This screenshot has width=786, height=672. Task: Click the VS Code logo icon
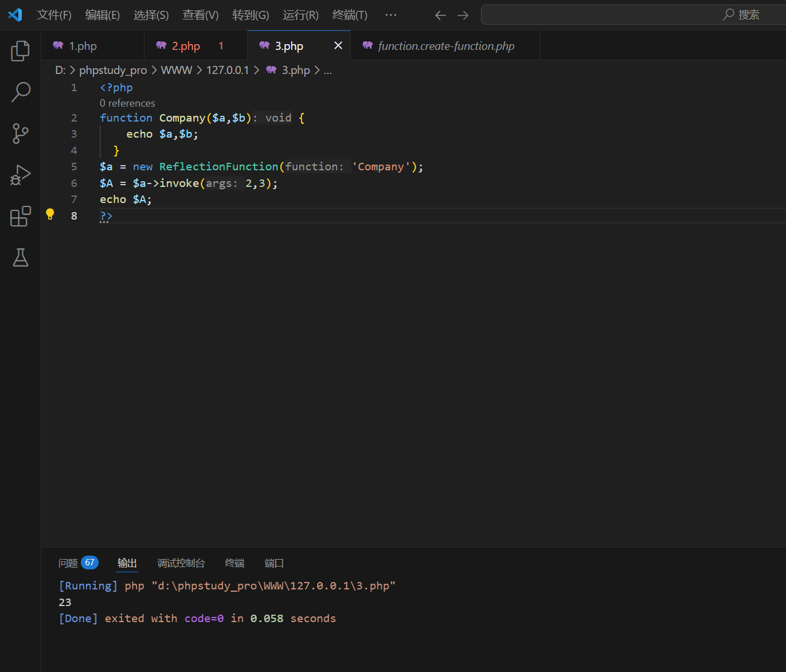pos(15,15)
